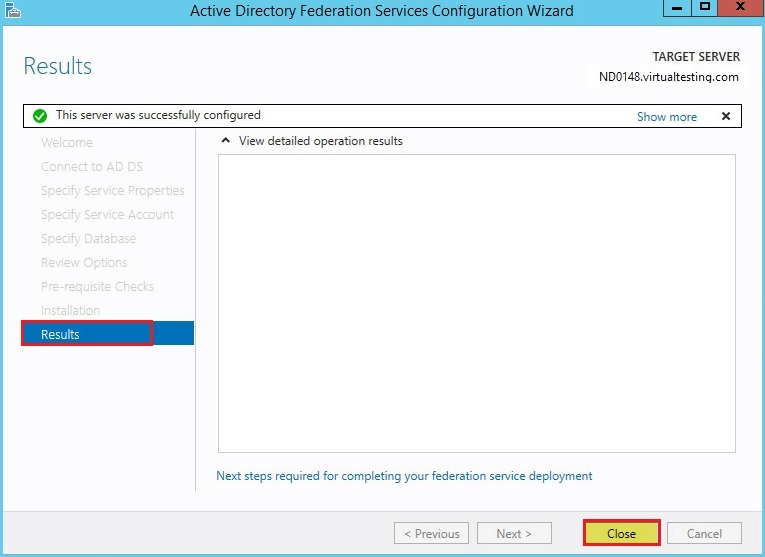Click the Results page heading
Image resolution: width=765 pixels, height=557 pixels.
[x=58, y=66]
